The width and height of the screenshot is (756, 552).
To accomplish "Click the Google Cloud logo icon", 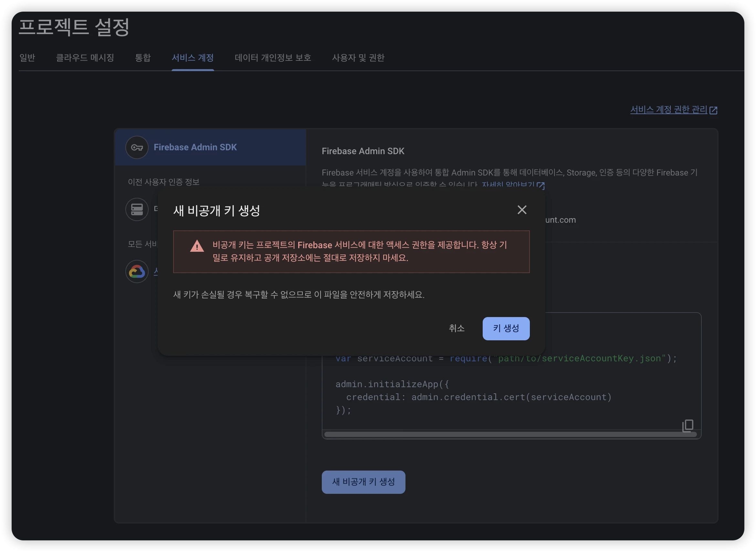I will (x=137, y=271).
